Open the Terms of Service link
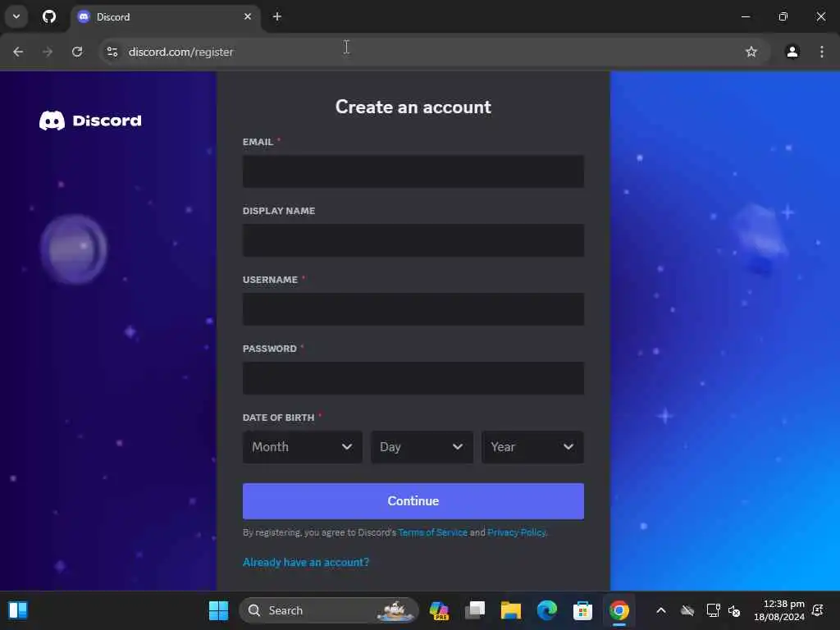Image resolution: width=840 pixels, height=630 pixels. coord(433,532)
